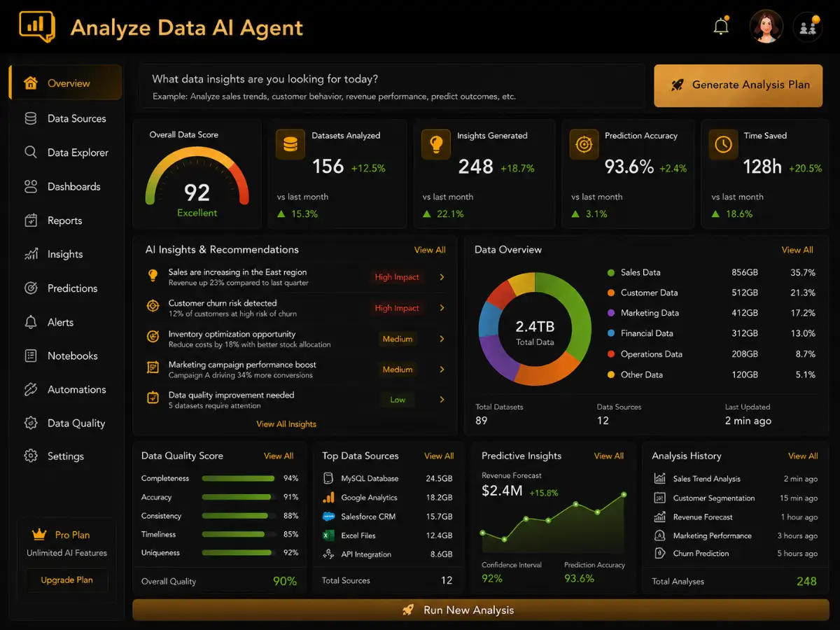Click the marketing campaign boost icon
The width and height of the screenshot is (840, 630).
coord(153,367)
